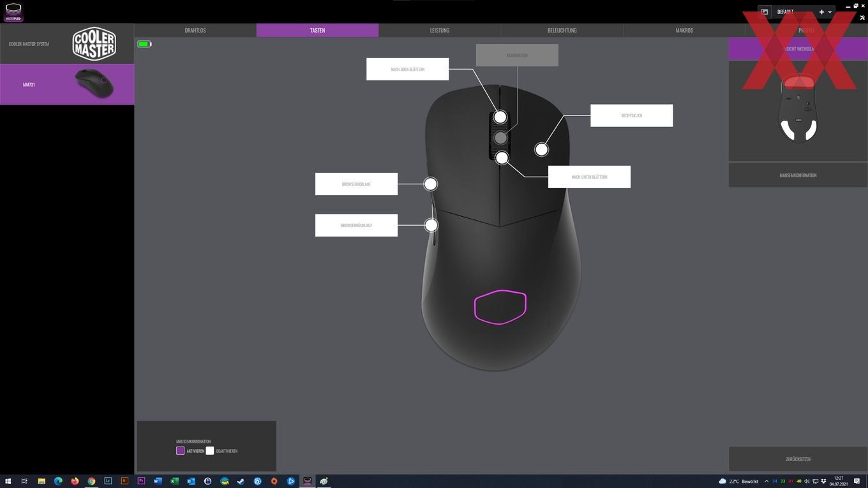
Task: Open the MAKROS tab
Action: click(x=684, y=30)
